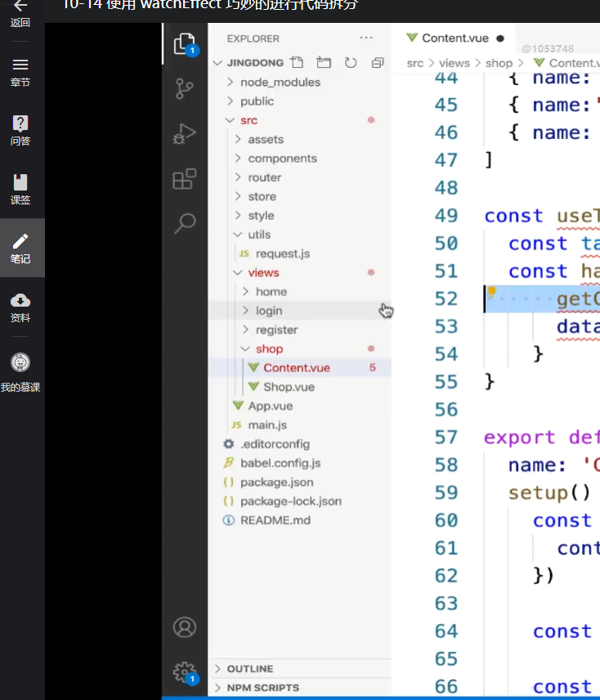Open 问答 Q&A in course sidebar
600x700 pixels.
[20, 131]
